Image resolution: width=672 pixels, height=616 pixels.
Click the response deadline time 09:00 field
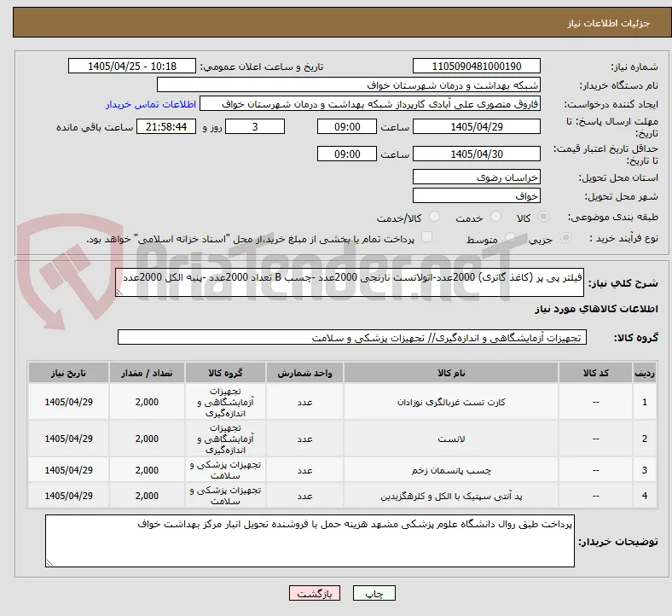pos(347,127)
